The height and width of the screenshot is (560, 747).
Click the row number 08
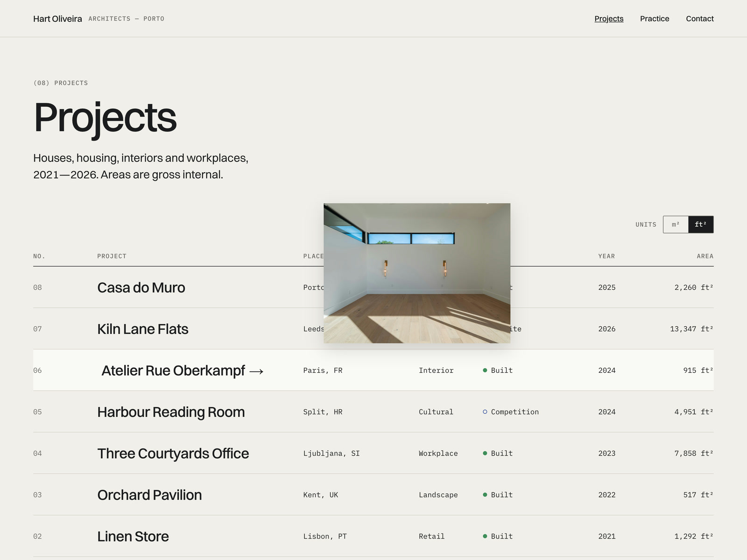pos(37,287)
